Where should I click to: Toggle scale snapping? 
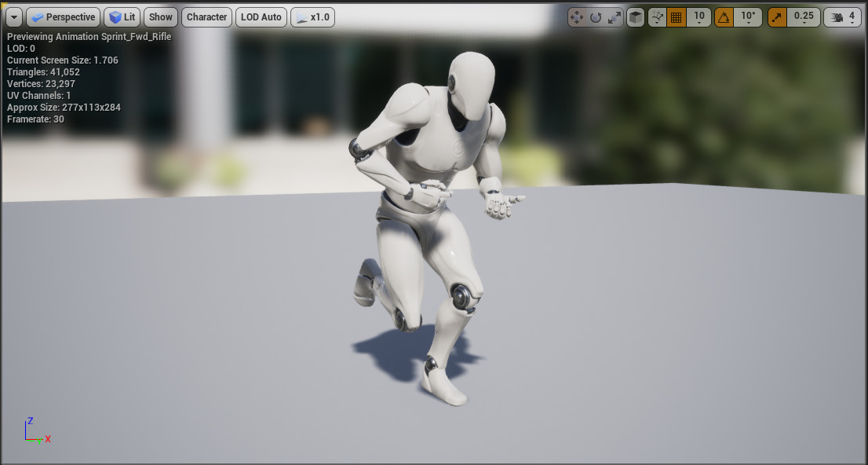pos(777,16)
